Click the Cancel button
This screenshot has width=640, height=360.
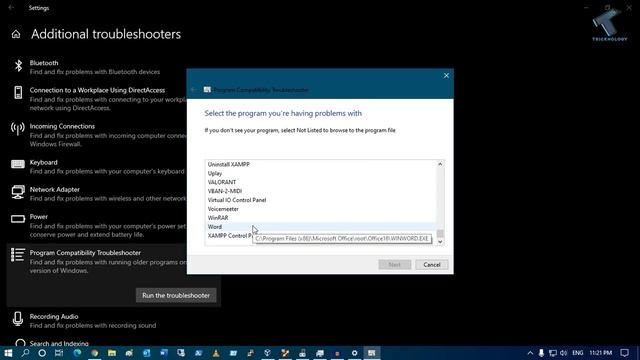tap(431, 264)
